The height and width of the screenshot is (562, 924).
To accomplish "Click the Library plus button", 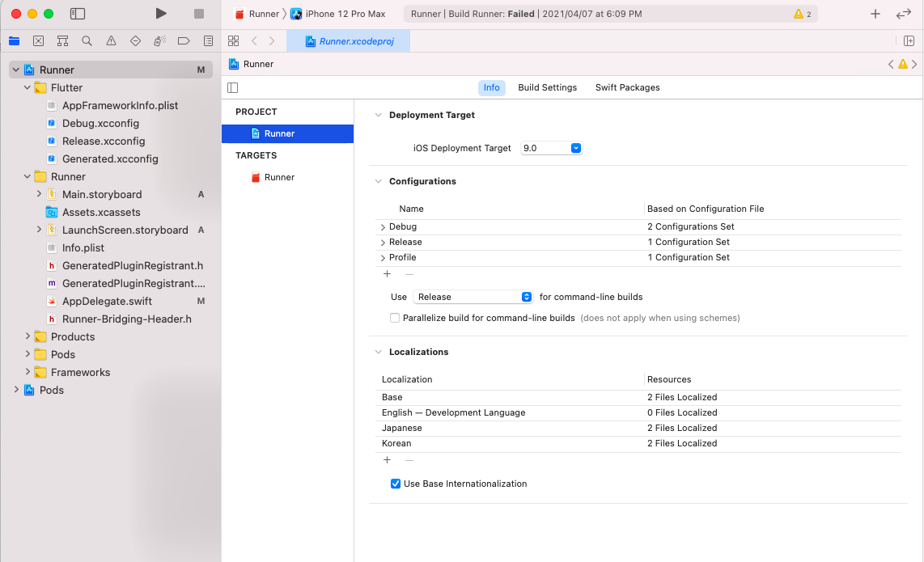I will tap(875, 14).
